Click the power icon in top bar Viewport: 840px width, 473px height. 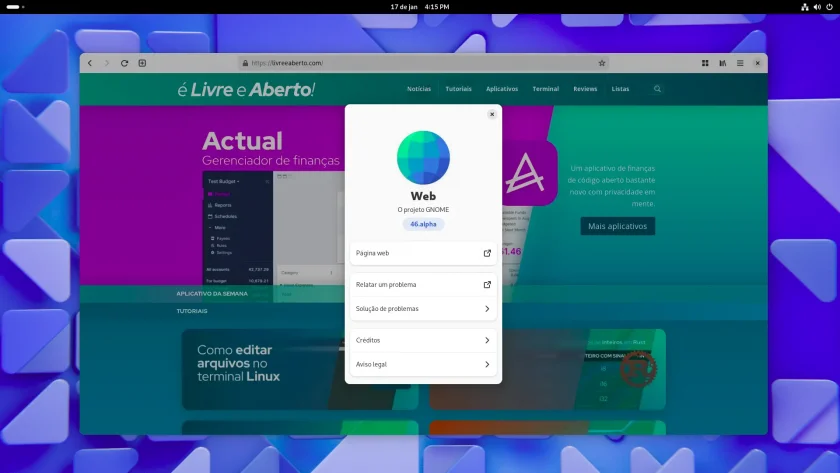pyautogui.click(x=830, y=7)
